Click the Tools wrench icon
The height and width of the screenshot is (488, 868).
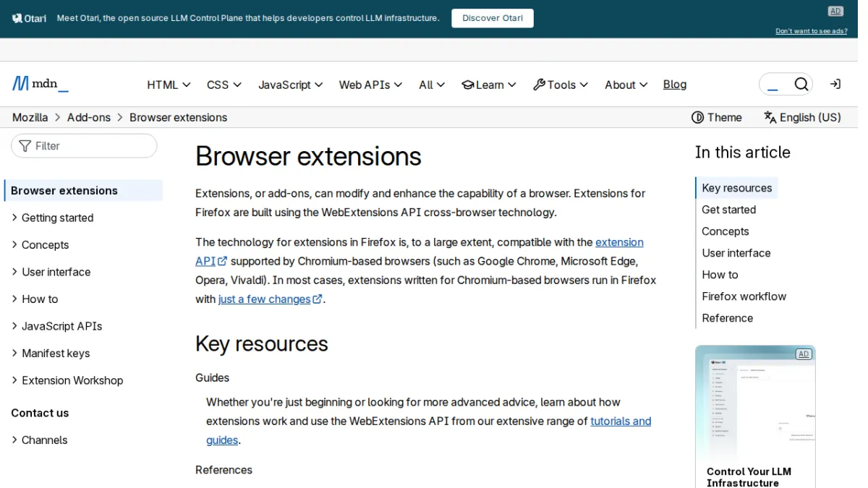(539, 85)
